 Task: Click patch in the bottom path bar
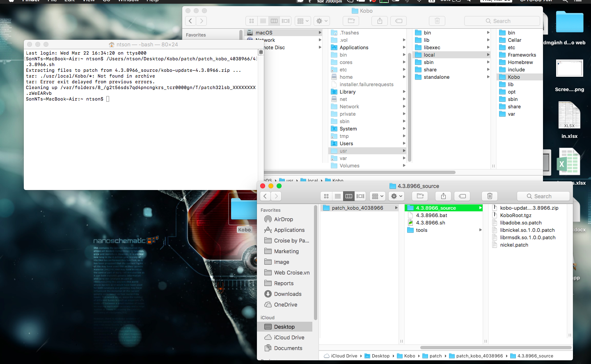(x=432, y=356)
